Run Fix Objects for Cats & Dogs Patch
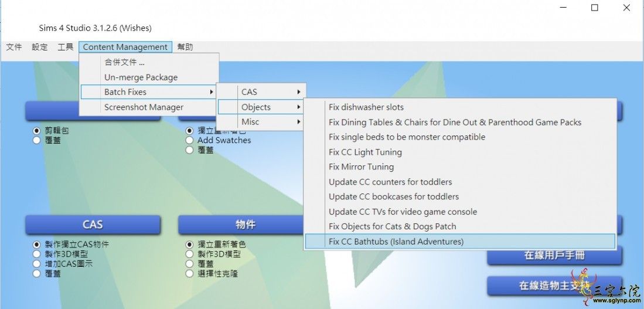This screenshot has width=644, height=309. click(x=460, y=226)
